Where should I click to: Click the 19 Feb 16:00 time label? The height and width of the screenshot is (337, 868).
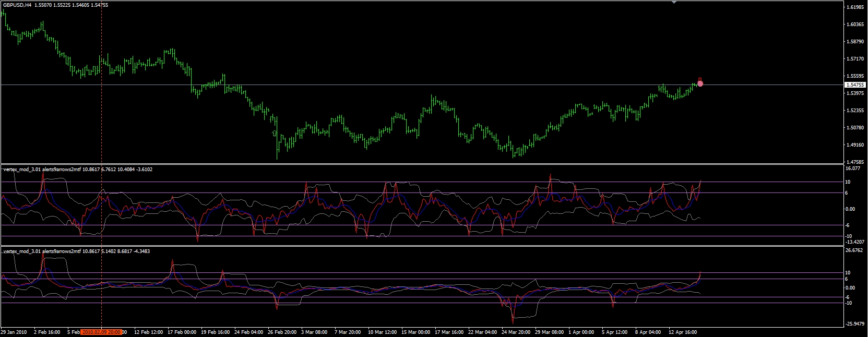tap(216, 332)
